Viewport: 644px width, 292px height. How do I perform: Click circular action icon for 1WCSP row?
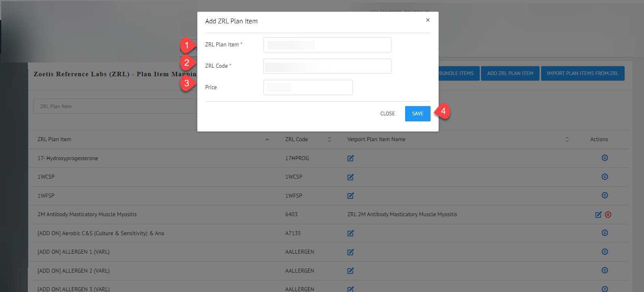tap(605, 177)
